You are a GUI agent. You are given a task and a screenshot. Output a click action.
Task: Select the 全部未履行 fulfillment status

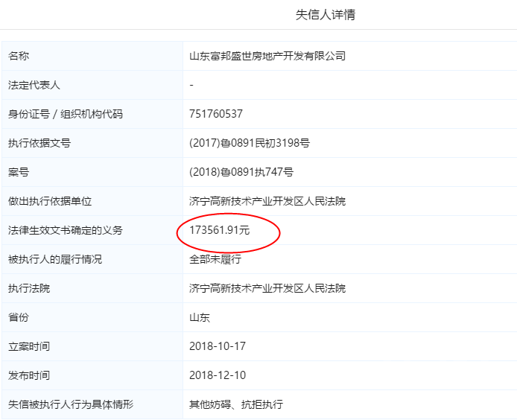click(215, 259)
